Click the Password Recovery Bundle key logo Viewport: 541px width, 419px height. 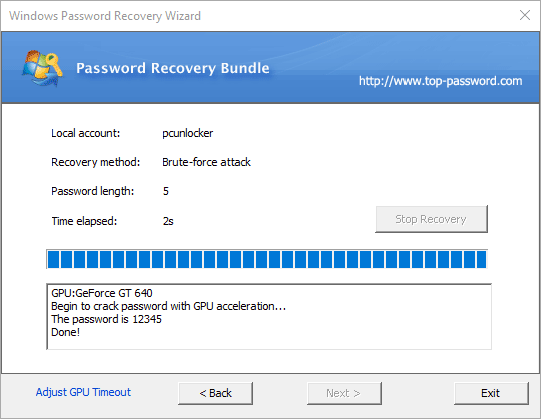tap(42, 68)
